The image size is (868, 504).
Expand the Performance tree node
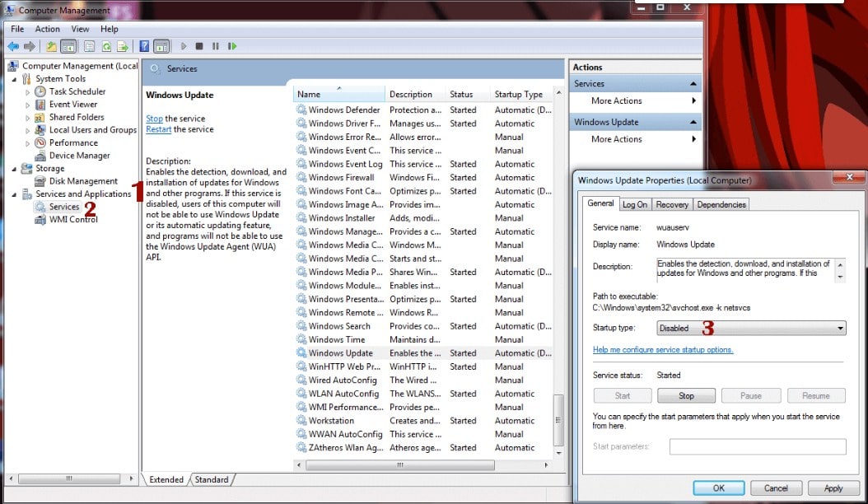pyautogui.click(x=28, y=143)
